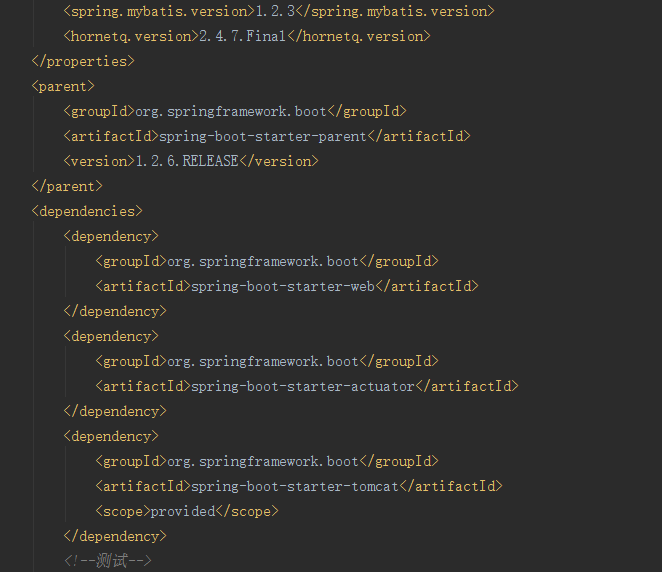Screen dimensions: 662x572
Task: Click the spring.mybatis.version value 1.2.3
Action: point(275,11)
